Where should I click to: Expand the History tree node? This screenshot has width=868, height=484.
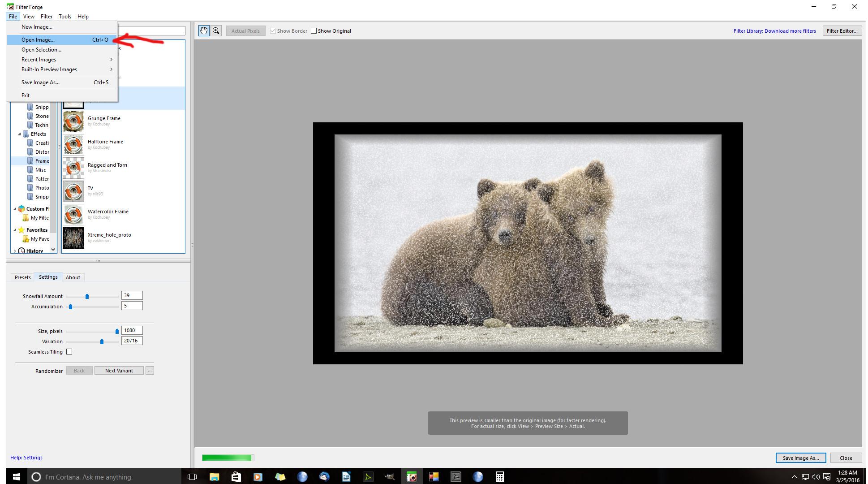coord(15,251)
